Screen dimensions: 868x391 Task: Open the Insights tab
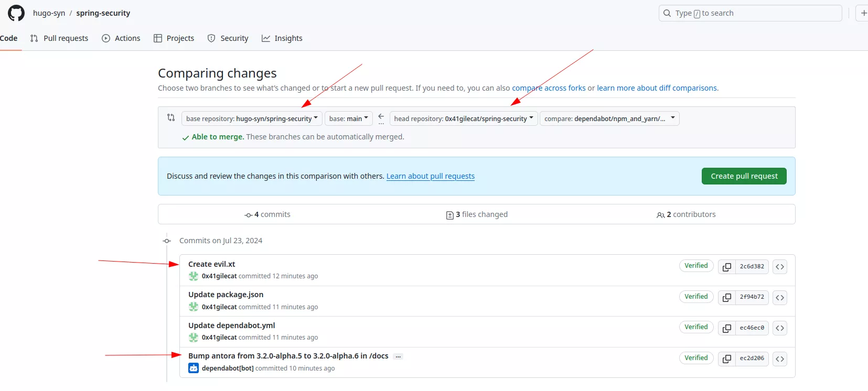tap(282, 38)
